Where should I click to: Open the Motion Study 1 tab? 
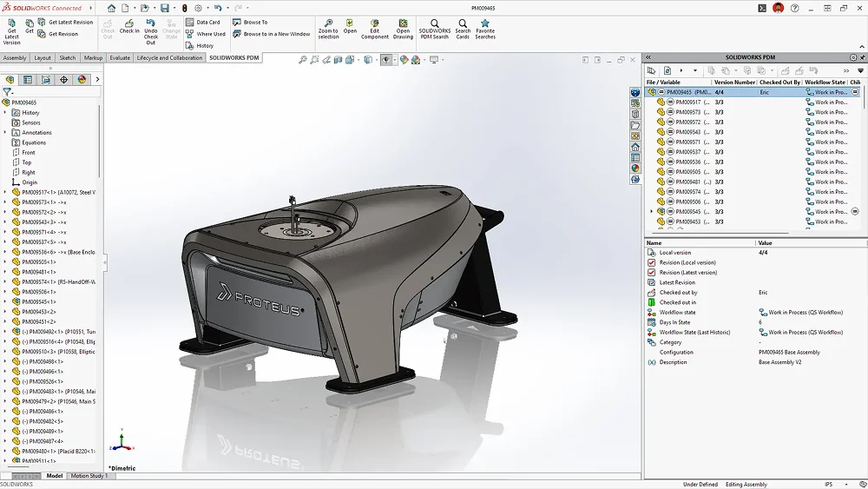pos(89,476)
